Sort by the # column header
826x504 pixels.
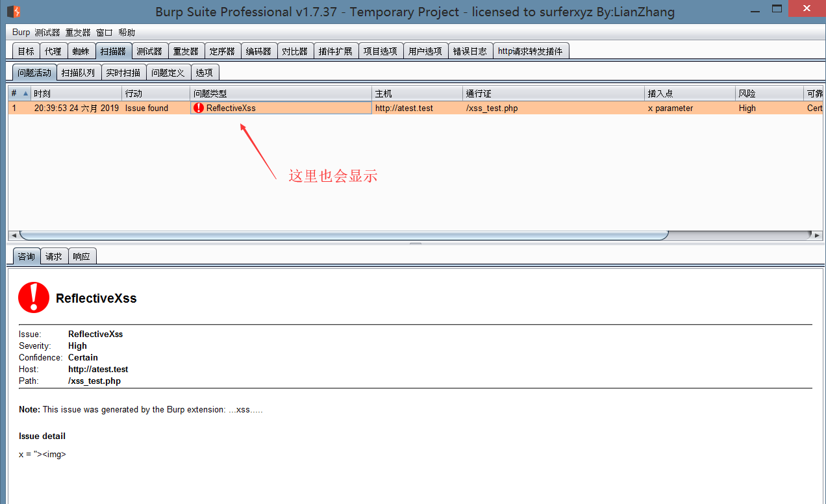(x=19, y=94)
